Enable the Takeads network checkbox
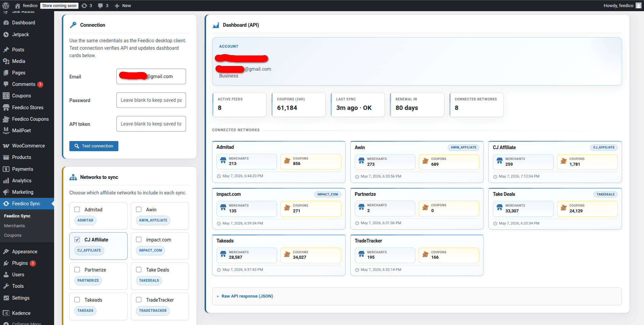This screenshot has width=644, height=325. pos(77,300)
